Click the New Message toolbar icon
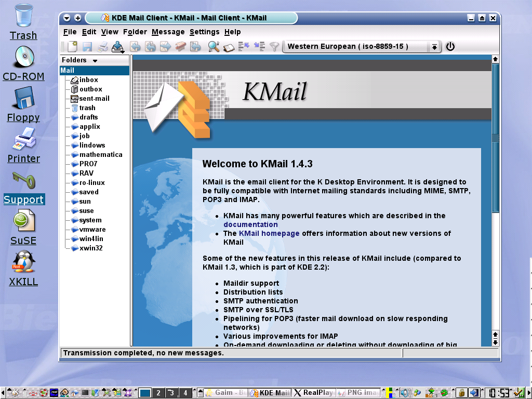The width and height of the screenshot is (532, 399). tap(72, 46)
